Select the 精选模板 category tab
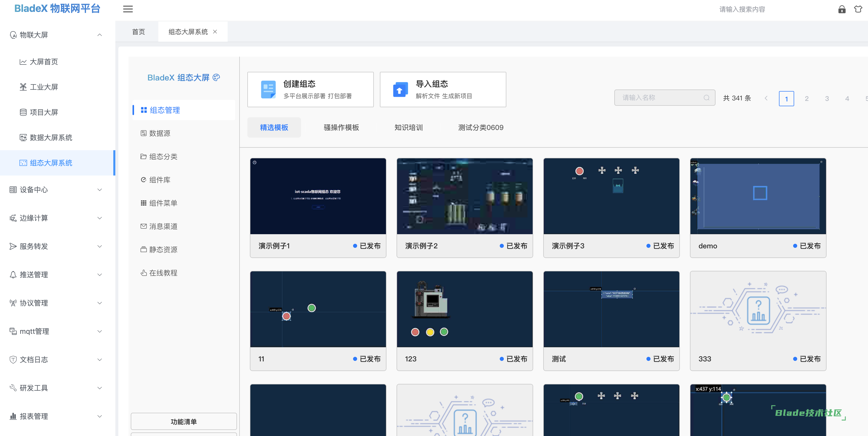Image resolution: width=868 pixels, height=436 pixels. point(274,127)
